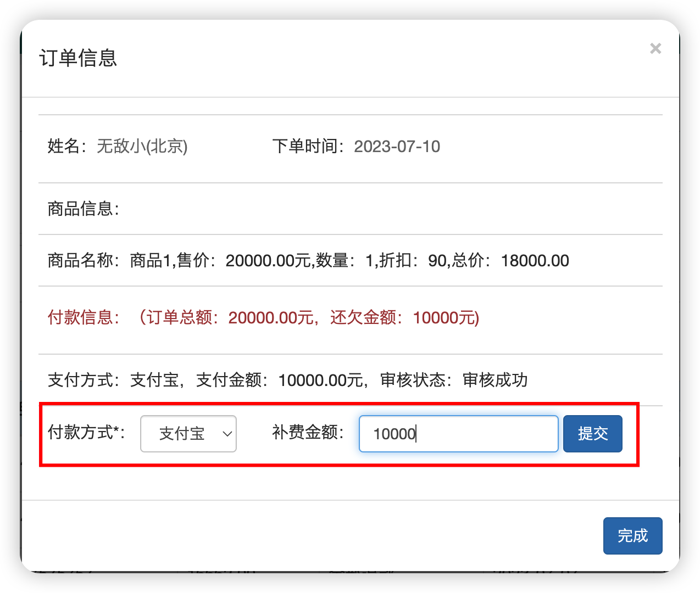Click the 商品信息: heading

(84, 209)
